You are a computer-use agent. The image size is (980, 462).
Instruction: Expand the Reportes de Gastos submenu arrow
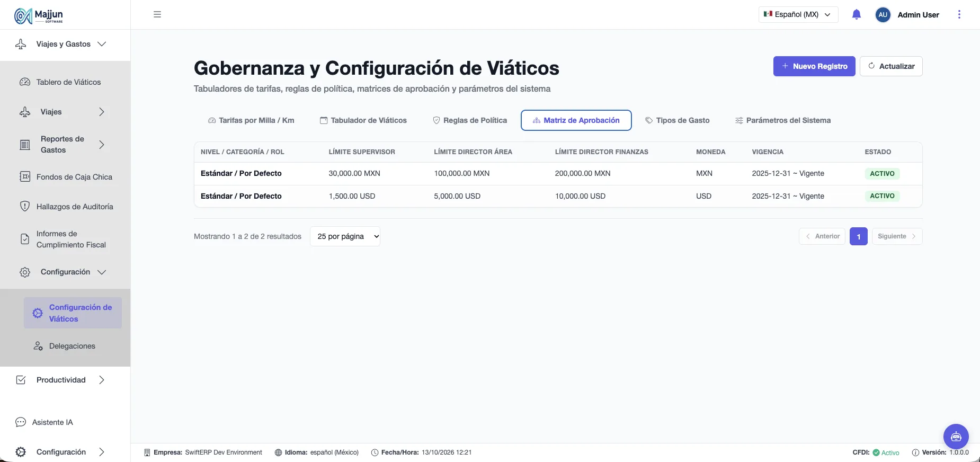[102, 145]
